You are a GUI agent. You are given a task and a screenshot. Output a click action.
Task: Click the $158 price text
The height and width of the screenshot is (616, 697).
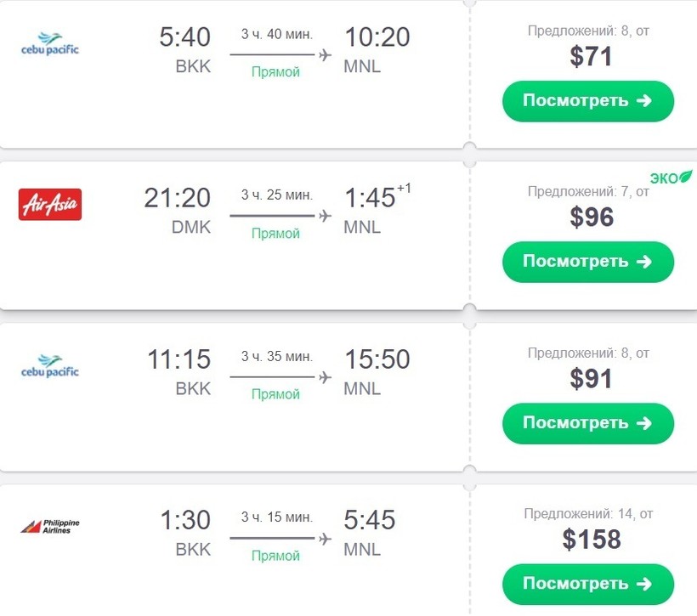[591, 539]
